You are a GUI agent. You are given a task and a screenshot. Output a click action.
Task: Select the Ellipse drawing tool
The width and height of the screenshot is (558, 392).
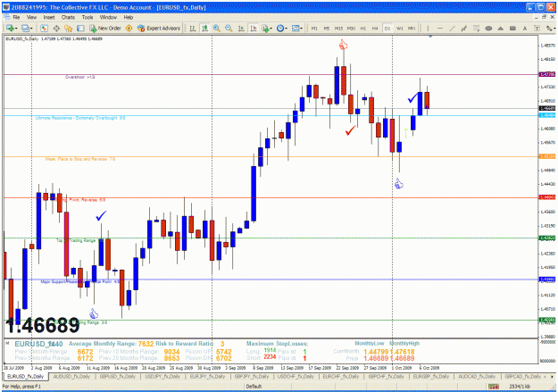tap(488, 28)
